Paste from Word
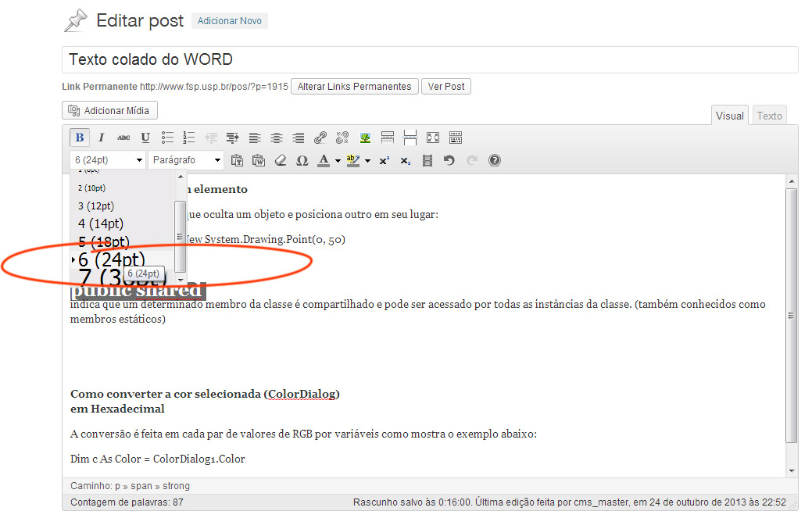The height and width of the screenshot is (529, 812). 259,160
